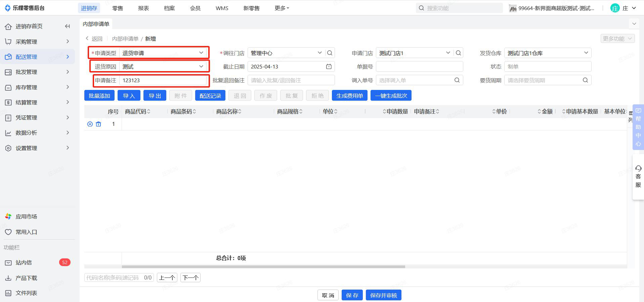Open 站内信 messages inbox
Screen dimensions: 644x302
point(24,262)
